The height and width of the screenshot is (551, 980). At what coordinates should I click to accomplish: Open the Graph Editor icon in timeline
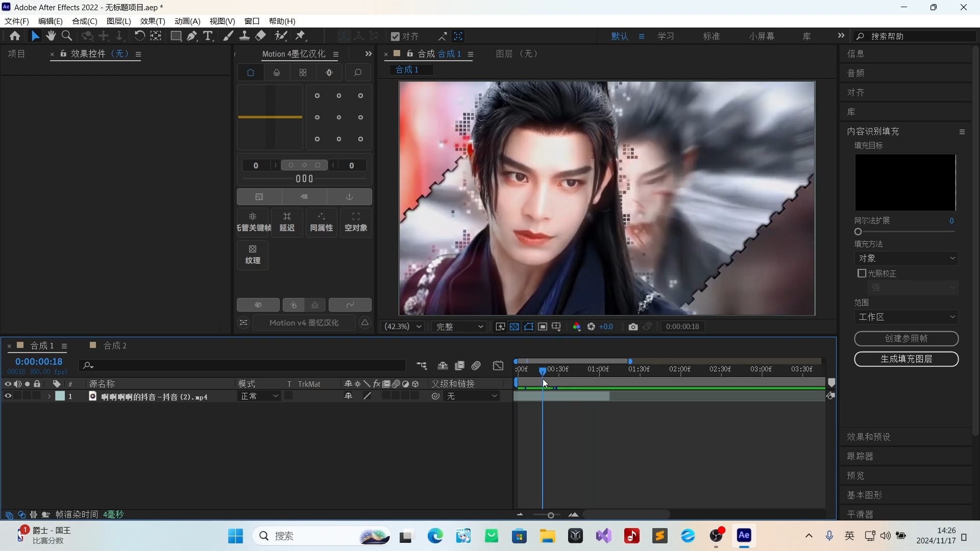pyautogui.click(x=498, y=366)
